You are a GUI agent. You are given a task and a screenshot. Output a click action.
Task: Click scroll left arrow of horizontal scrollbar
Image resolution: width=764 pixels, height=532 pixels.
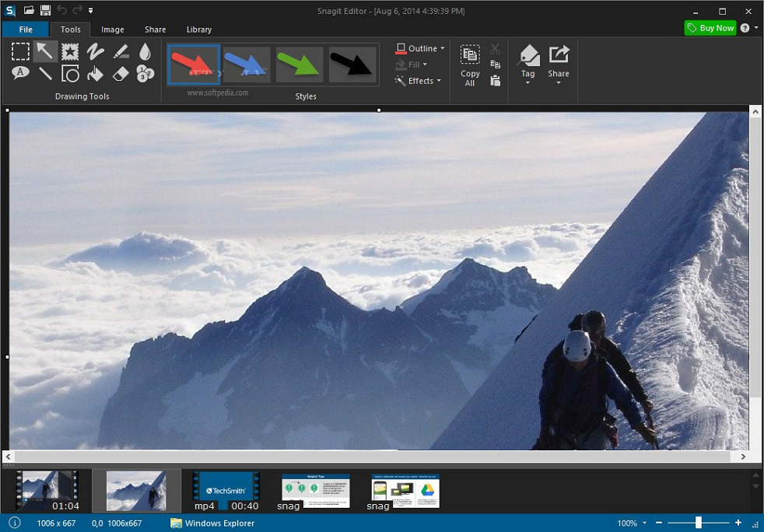tap(9, 457)
